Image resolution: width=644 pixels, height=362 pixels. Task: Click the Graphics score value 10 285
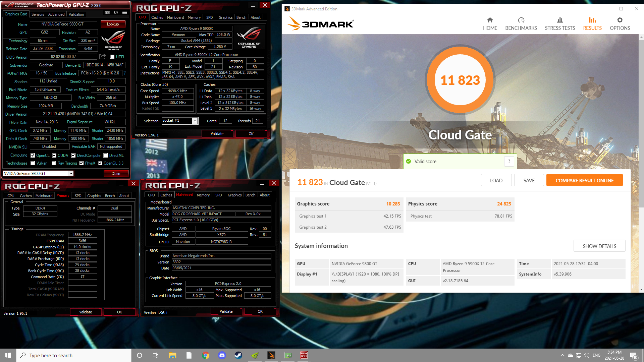[393, 204]
